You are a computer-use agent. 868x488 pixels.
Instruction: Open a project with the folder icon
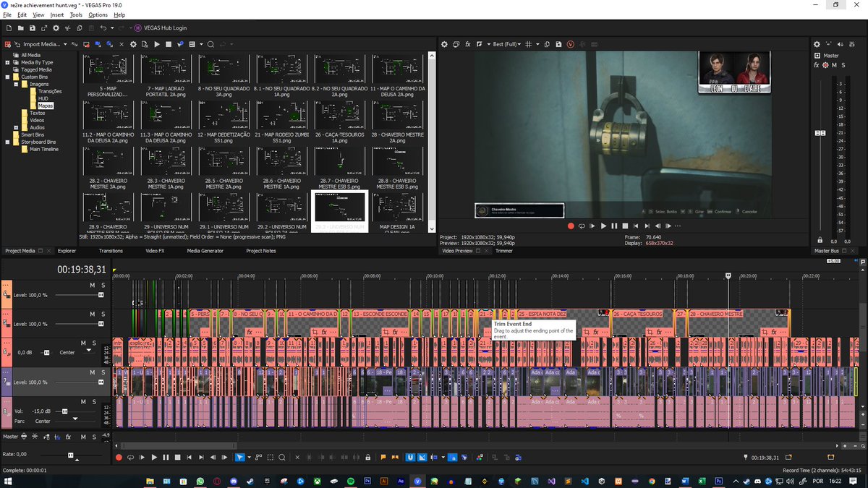[x=20, y=27]
